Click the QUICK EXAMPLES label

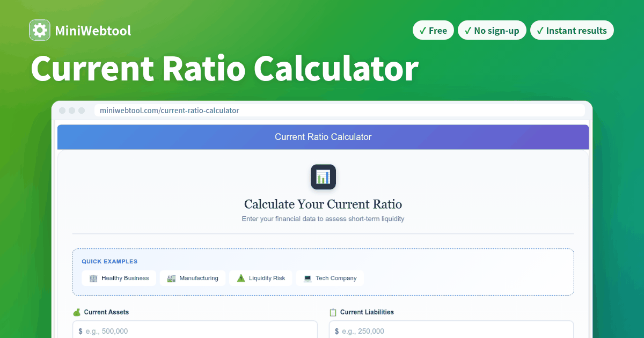point(109,262)
